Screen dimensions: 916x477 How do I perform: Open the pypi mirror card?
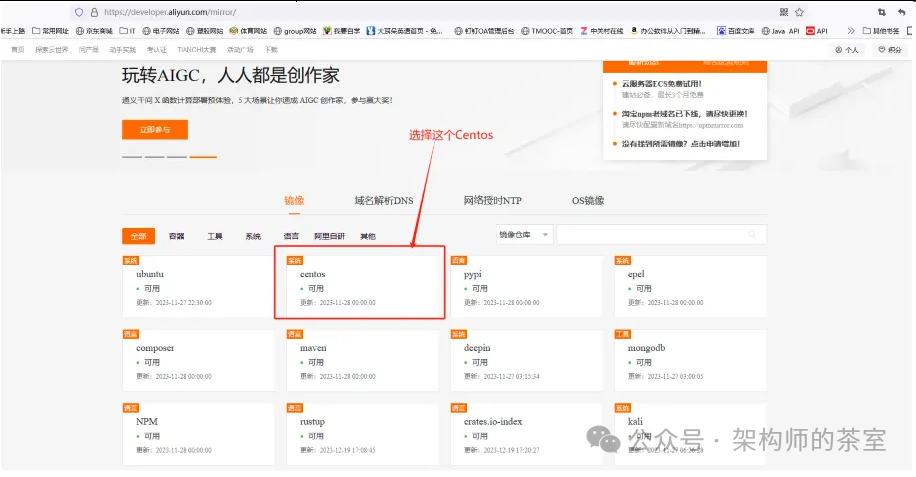[526, 287]
